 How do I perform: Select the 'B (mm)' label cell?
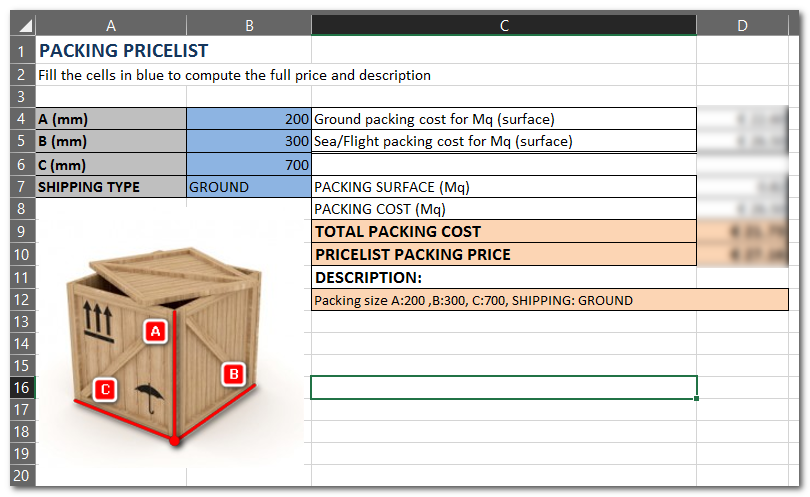[x=111, y=141]
